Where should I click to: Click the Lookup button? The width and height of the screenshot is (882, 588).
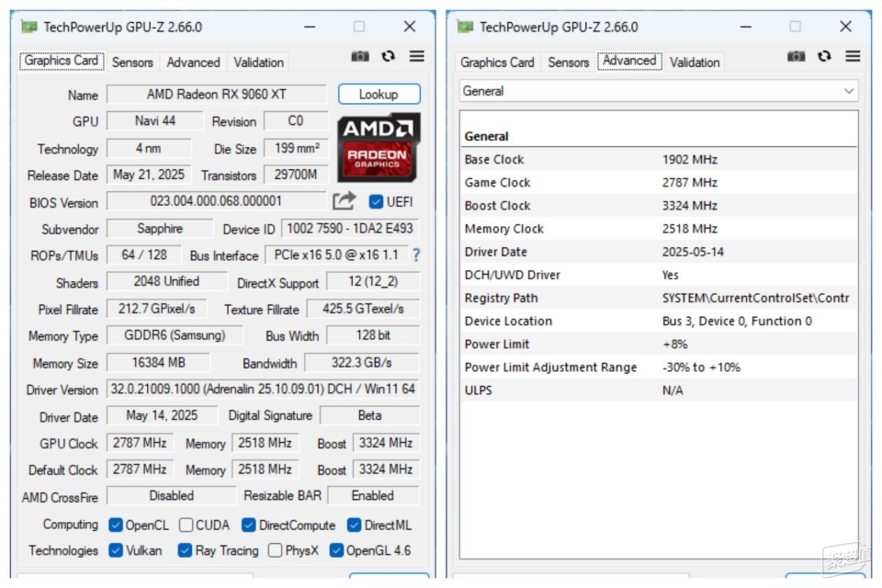379,95
